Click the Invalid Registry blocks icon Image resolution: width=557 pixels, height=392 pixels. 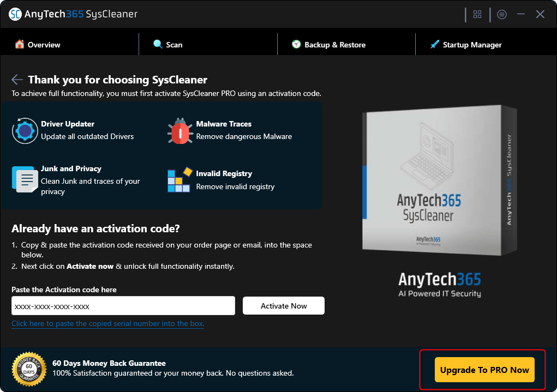pos(179,180)
